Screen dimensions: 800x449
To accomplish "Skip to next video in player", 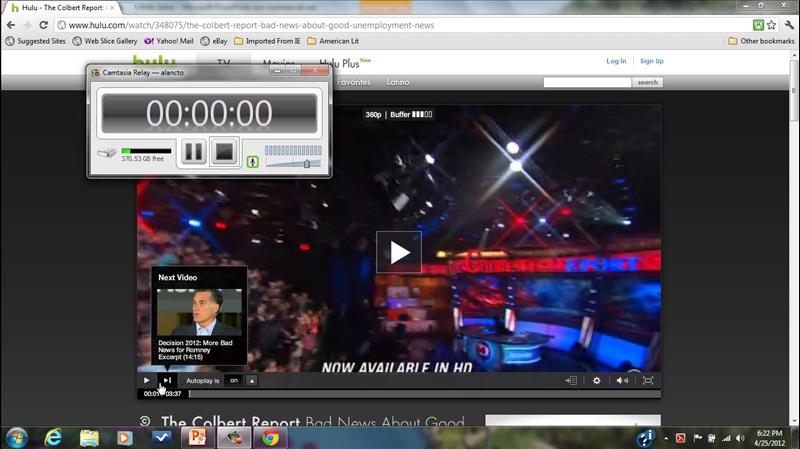I will tap(167, 381).
